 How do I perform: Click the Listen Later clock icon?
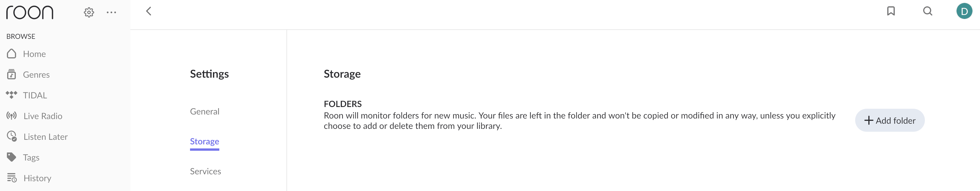pos(12,136)
